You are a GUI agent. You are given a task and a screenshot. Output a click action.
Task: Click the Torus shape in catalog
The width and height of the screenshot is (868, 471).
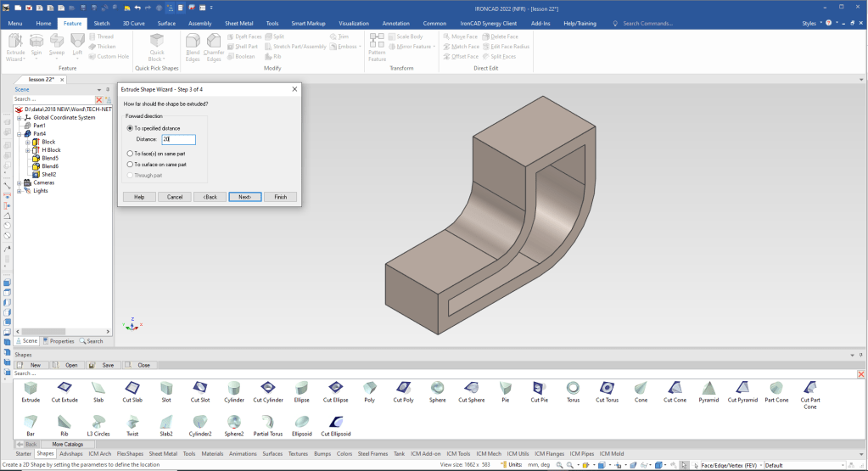pyautogui.click(x=573, y=388)
